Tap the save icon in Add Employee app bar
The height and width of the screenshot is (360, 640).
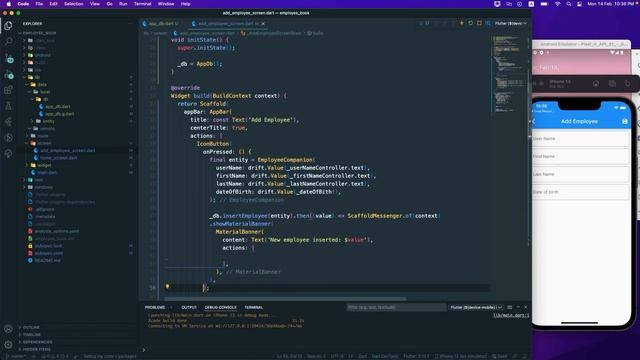(624, 121)
